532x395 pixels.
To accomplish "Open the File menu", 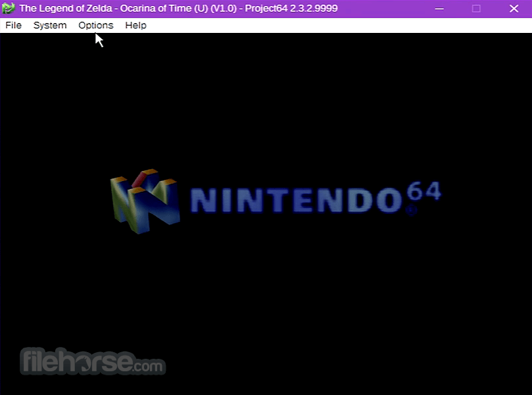I will point(14,26).
